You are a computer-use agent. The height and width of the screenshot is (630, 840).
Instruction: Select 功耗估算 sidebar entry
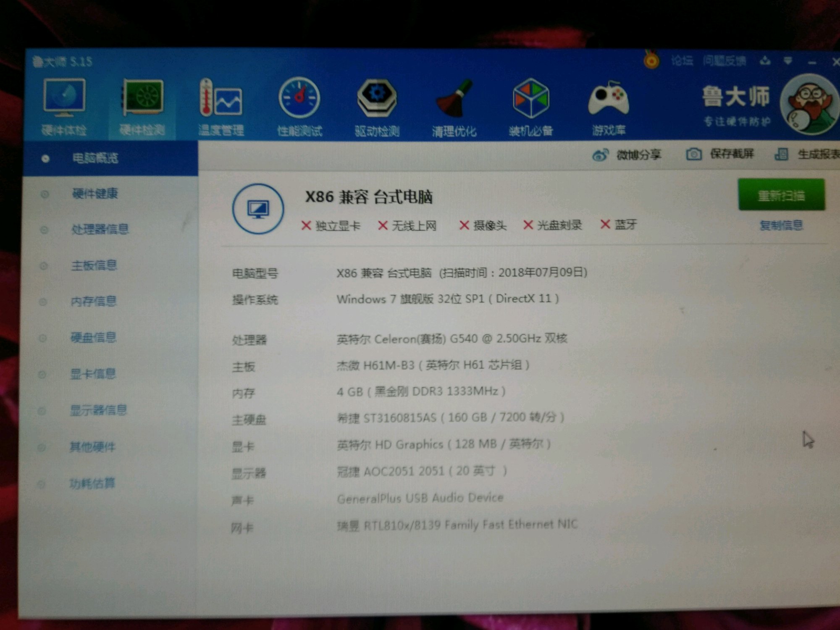click(x=92, y=483)
